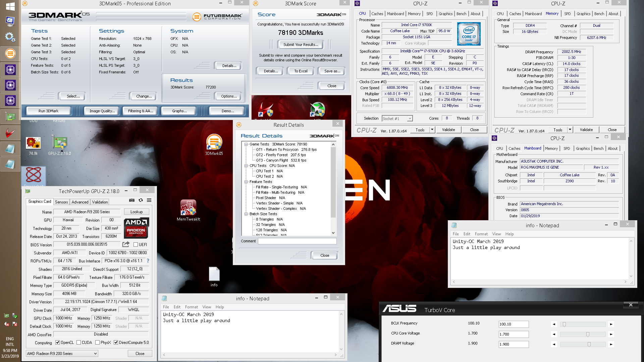The height and width of the screenshot is (362, 644).
Task: Open the 74.9k desktop image file
Action: click(33, 145)
